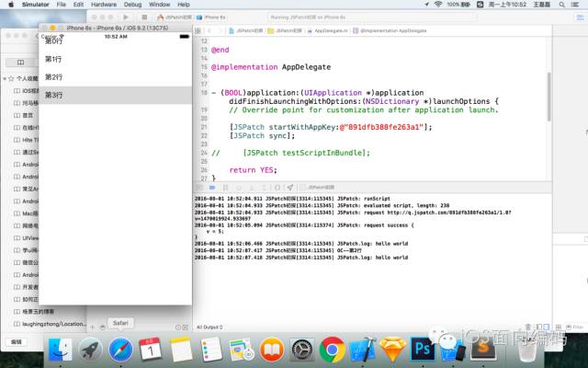Toggle breakpoints in the debug bar

pos(212,188)
